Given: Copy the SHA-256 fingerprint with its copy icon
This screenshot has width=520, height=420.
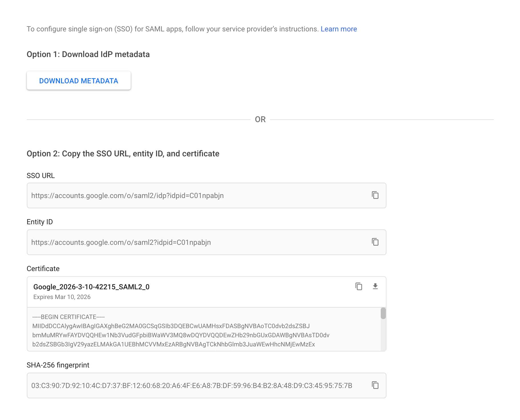Looking at the screenshot, I should point(375,385).
